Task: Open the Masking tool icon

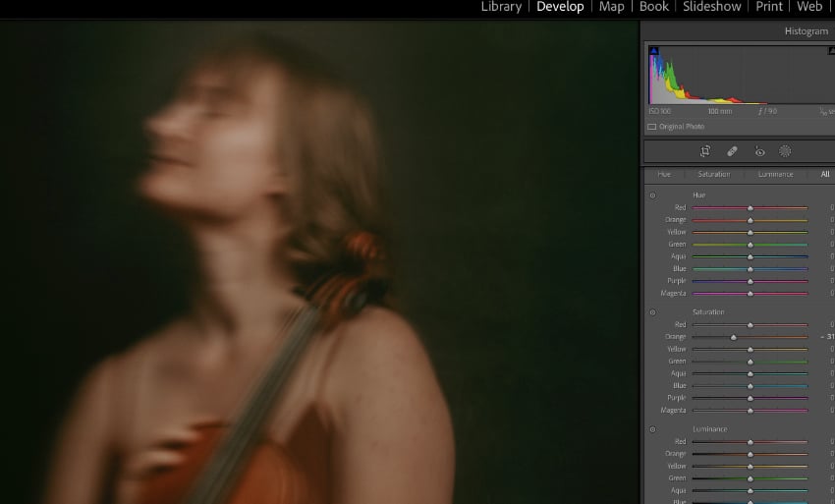Action: (785, 152)
